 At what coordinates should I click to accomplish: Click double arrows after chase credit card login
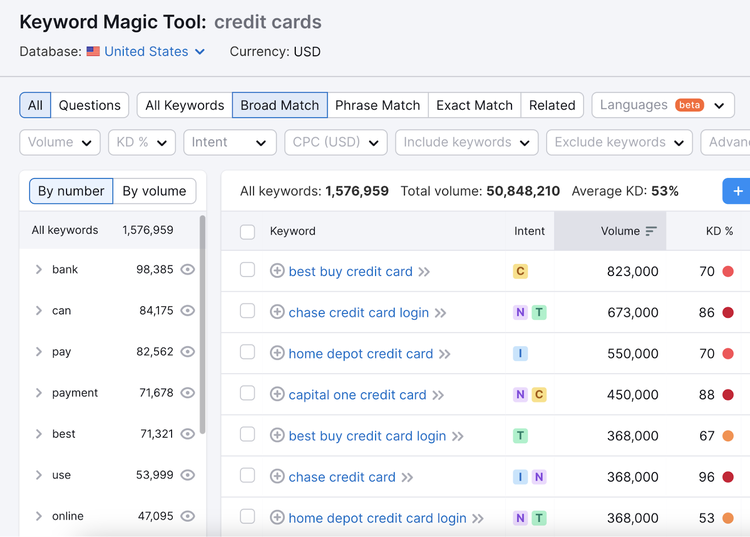pos(441,313)
